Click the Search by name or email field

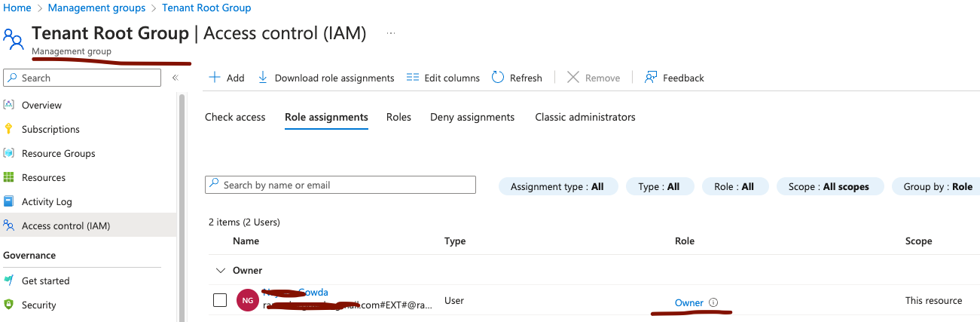tap(340, 185)
